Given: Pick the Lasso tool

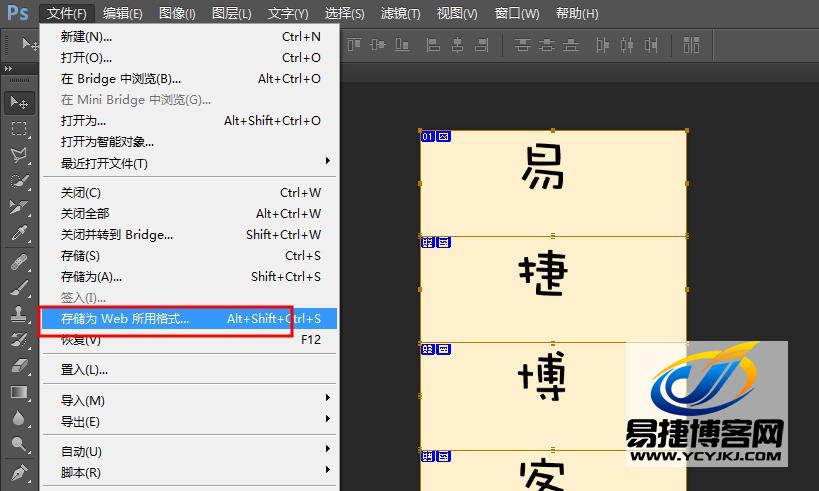Looking at the screenshot, I should pyautogui.click(x=18, y=155).
